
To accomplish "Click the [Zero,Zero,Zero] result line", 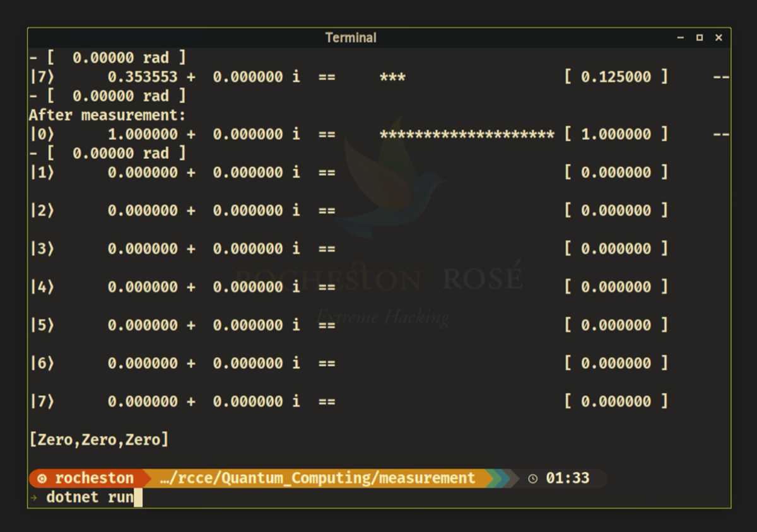I will point(99,439).
